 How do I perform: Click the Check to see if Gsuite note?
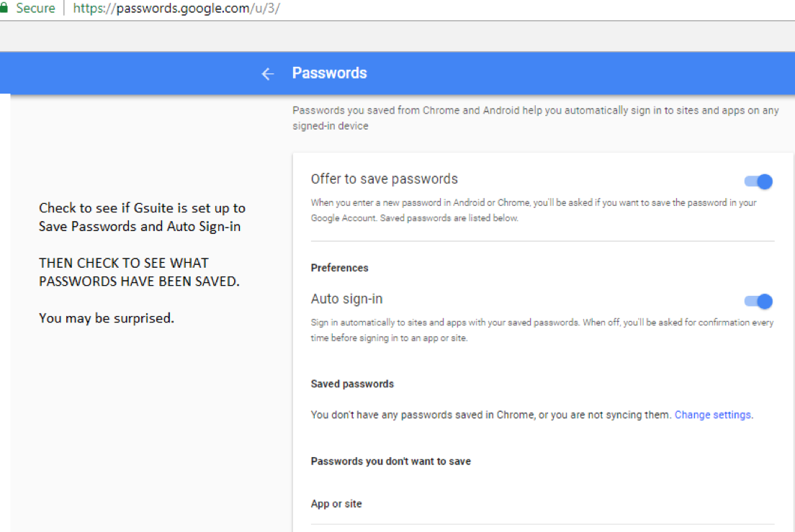click(x=142, y=217)
